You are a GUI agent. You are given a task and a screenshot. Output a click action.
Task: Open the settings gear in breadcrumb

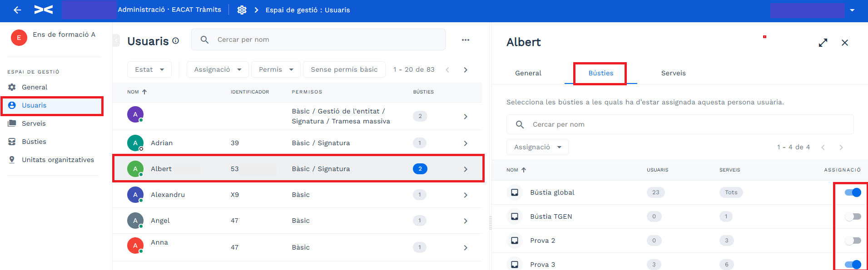coord(242,10)
